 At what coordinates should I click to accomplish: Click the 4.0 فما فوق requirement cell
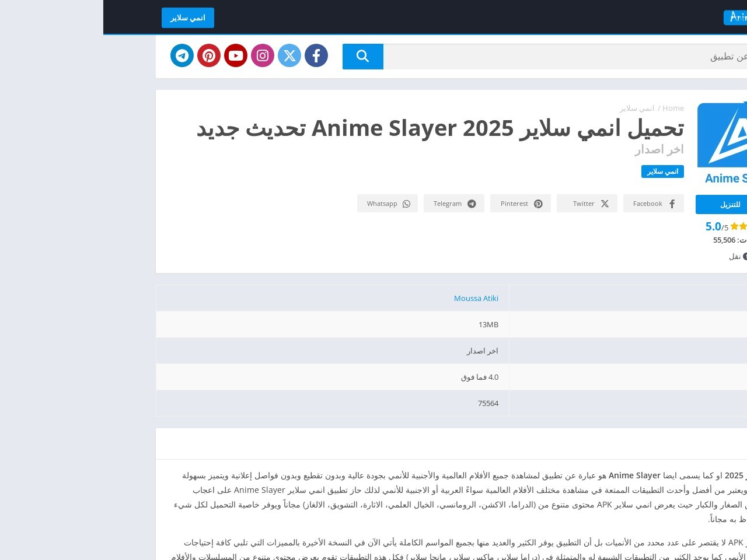pyautogui.click(x=333, y=377)
